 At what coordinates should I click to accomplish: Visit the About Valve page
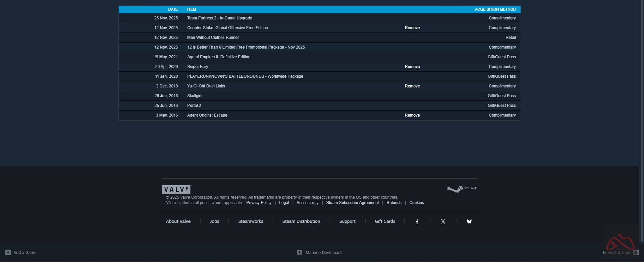pyautogui.click(x=178, y=221)
